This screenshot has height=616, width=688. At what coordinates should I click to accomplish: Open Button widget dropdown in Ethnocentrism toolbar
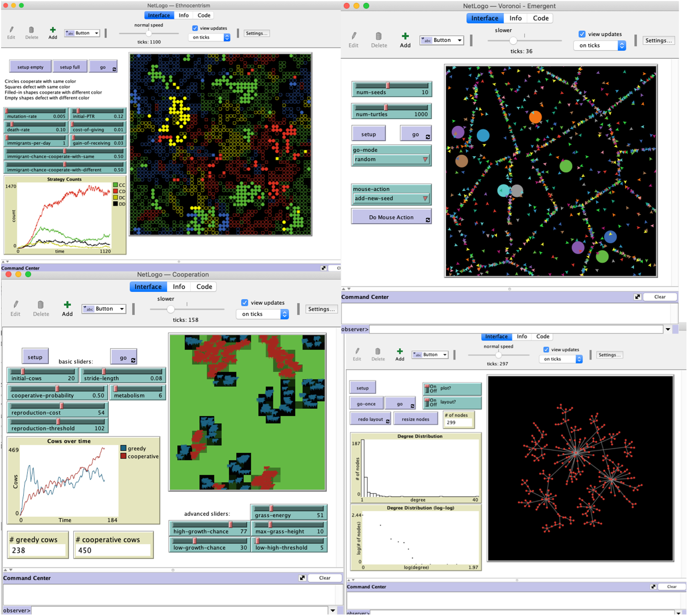coord(82,33)
